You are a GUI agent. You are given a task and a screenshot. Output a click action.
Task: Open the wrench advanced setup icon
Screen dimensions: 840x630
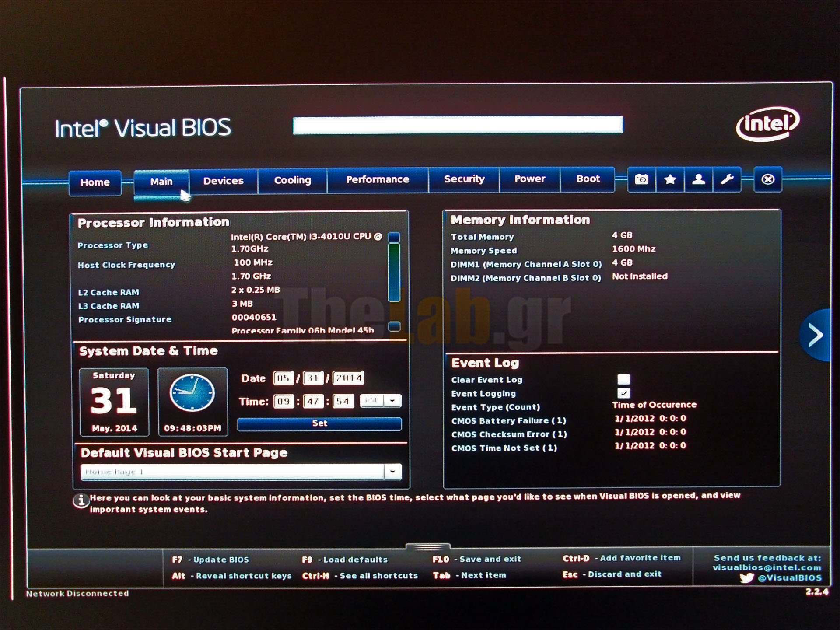pos(727,179)
